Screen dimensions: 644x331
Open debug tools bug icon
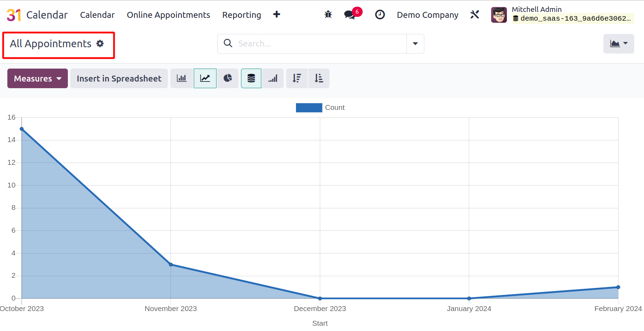point(328,15)
